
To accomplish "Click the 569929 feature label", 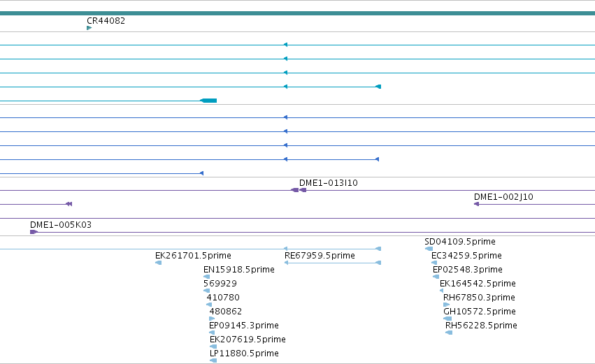I will point(220,284).
